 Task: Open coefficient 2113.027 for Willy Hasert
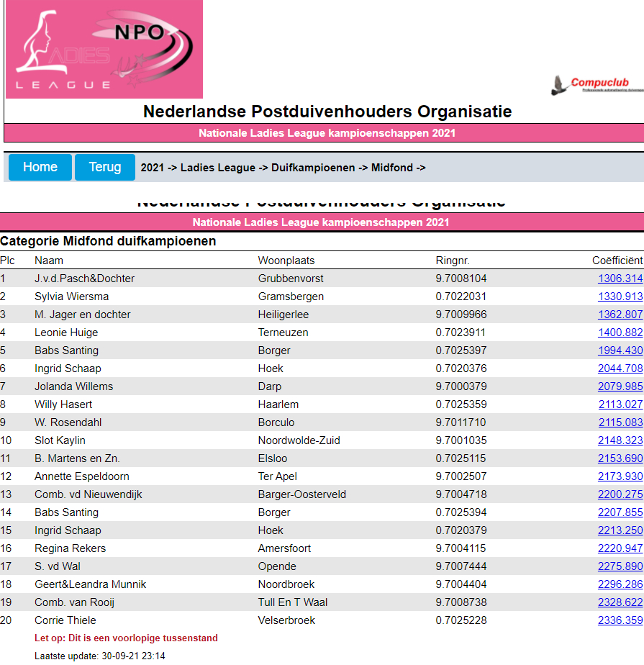(x=621, y=404)
